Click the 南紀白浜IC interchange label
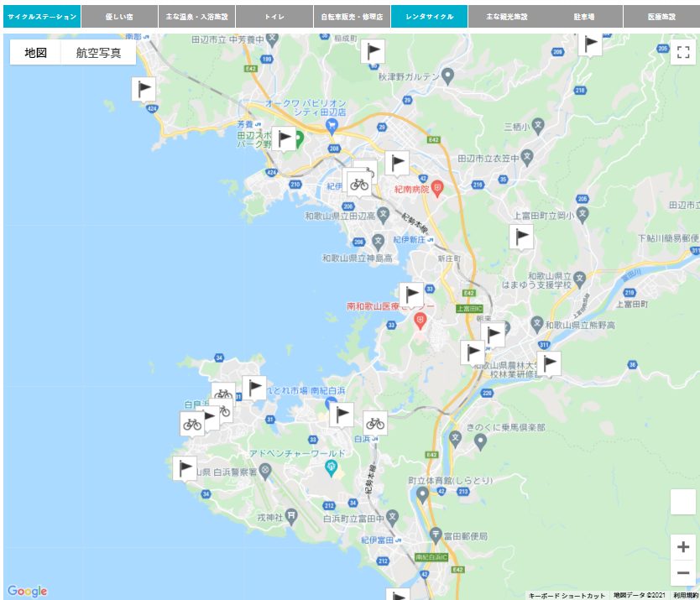Image resolution: width=700 pixels, height=600 pixels. point(431,557)
